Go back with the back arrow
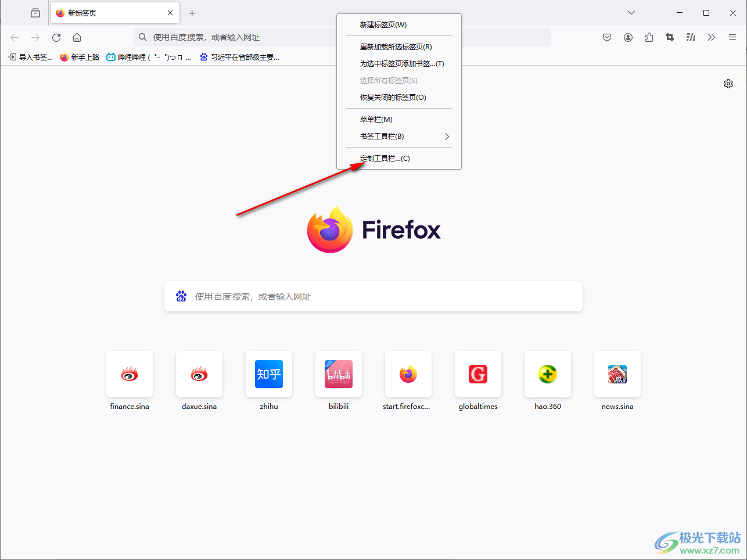The height and width of the screenshot is (560, 747). click(x=15, y=37)
